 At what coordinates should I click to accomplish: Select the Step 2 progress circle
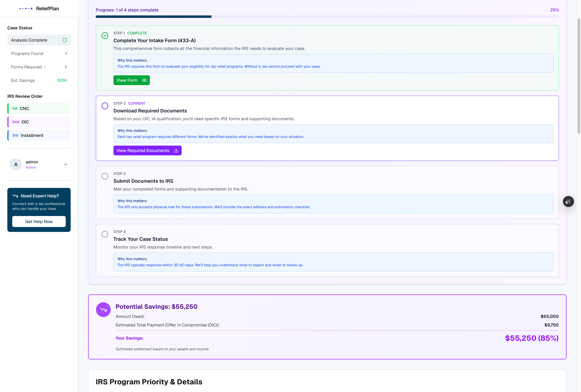(105, 106)
